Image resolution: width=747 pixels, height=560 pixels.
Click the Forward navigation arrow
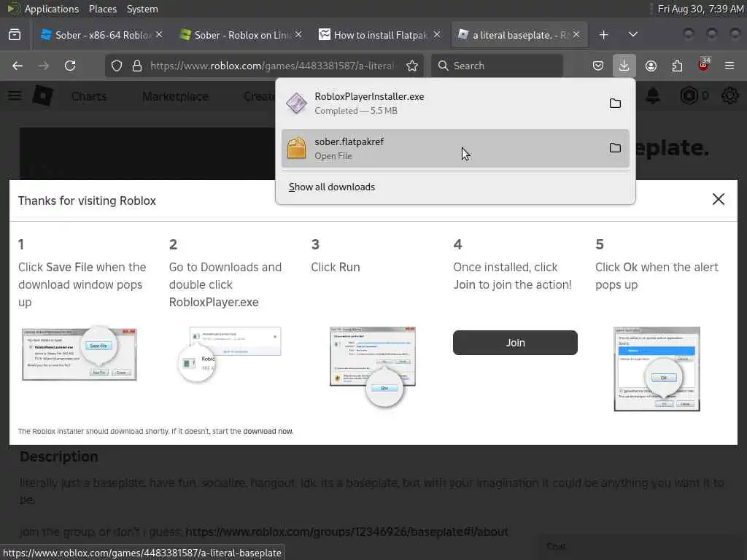(x=43, y=66)
